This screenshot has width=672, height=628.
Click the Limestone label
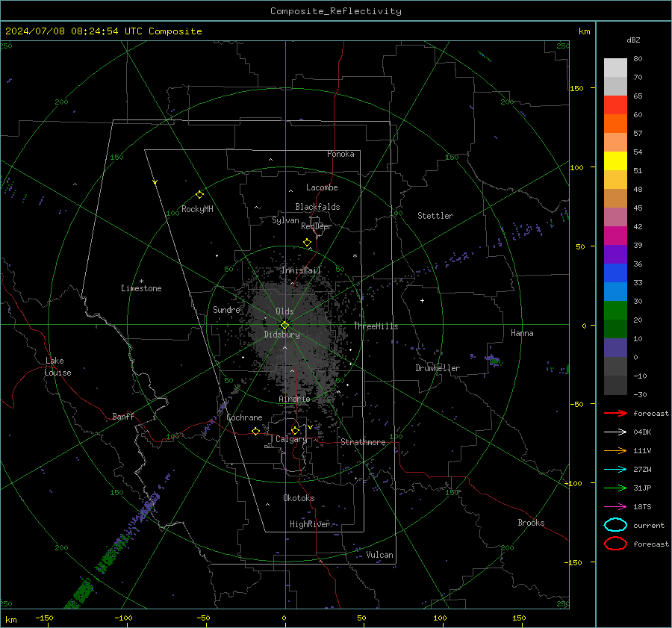coord(141,288)
